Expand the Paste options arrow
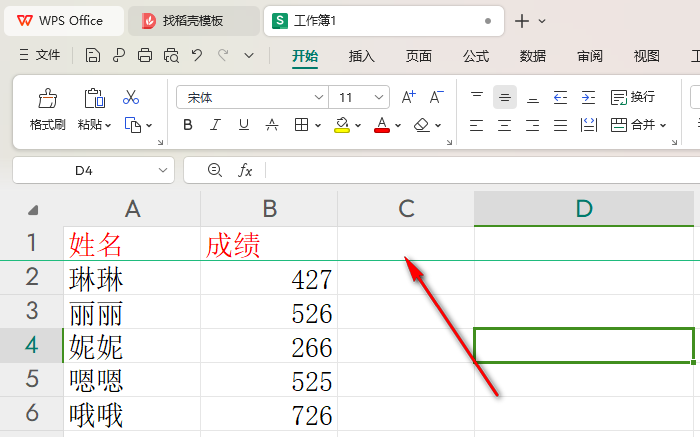This screenshot has height=437, width=700. pos(108,125)
